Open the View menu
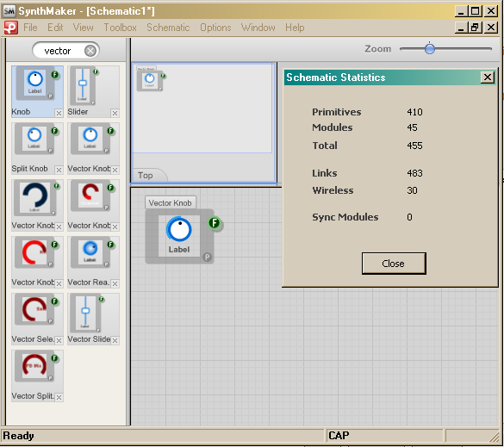 tap(84, 28)
